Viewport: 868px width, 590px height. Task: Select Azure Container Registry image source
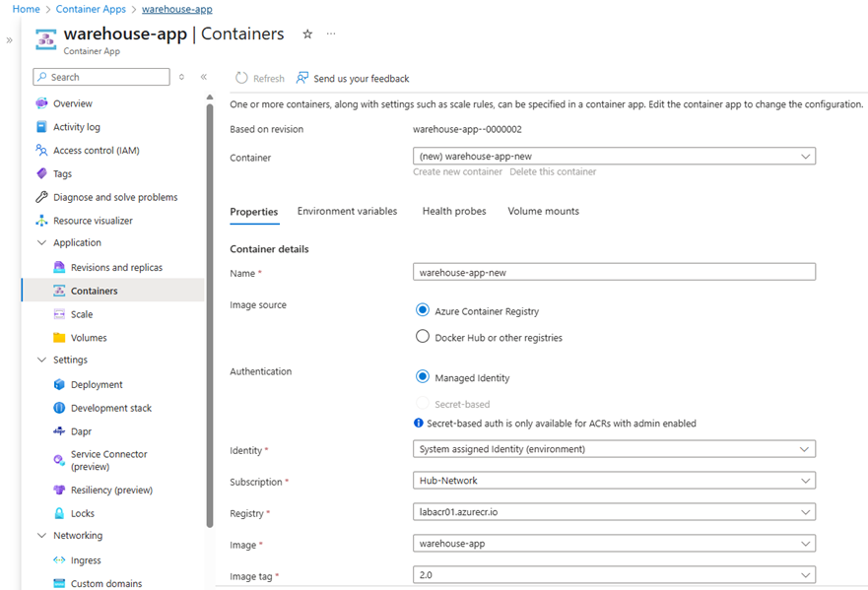pyautogui.click(x=423, y=310)
